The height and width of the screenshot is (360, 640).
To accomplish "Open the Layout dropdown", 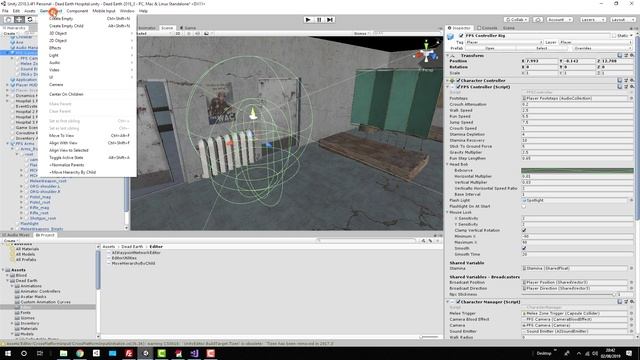I will point(622,20).
